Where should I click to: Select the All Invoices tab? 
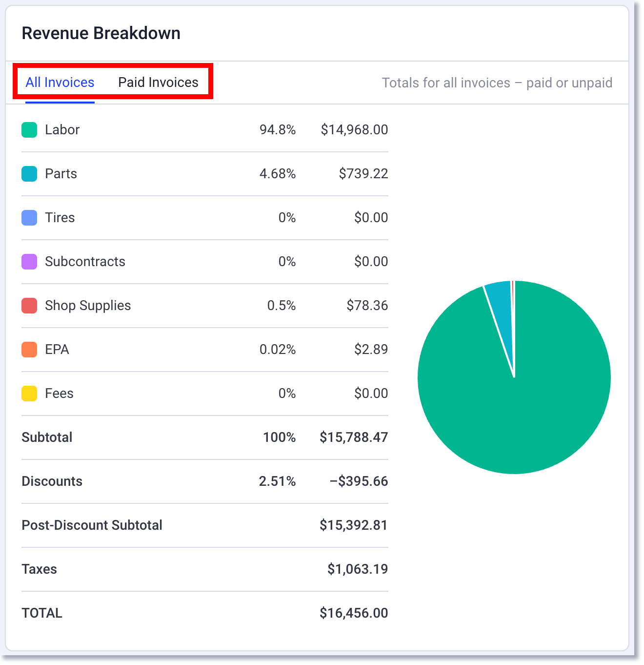coord(60,82)
